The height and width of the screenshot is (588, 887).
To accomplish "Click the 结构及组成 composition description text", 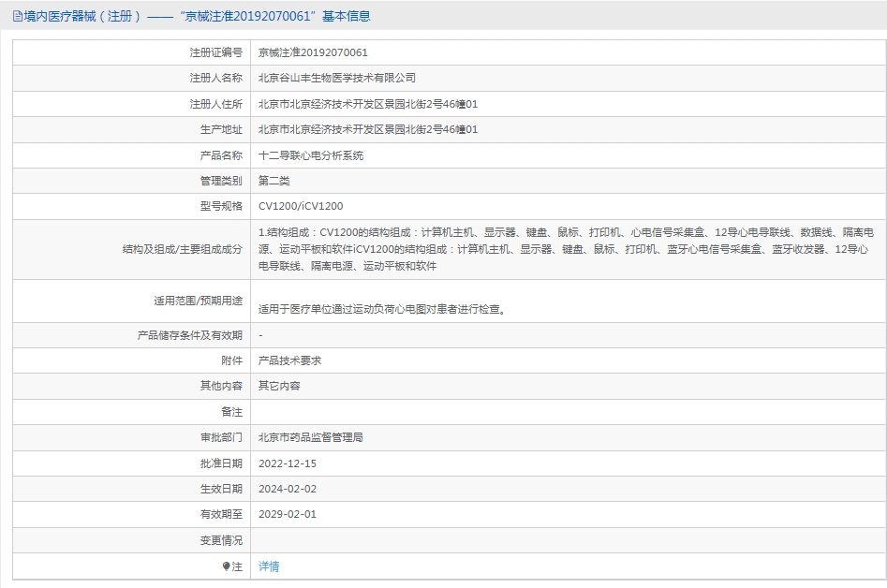I will click(567, 249).
